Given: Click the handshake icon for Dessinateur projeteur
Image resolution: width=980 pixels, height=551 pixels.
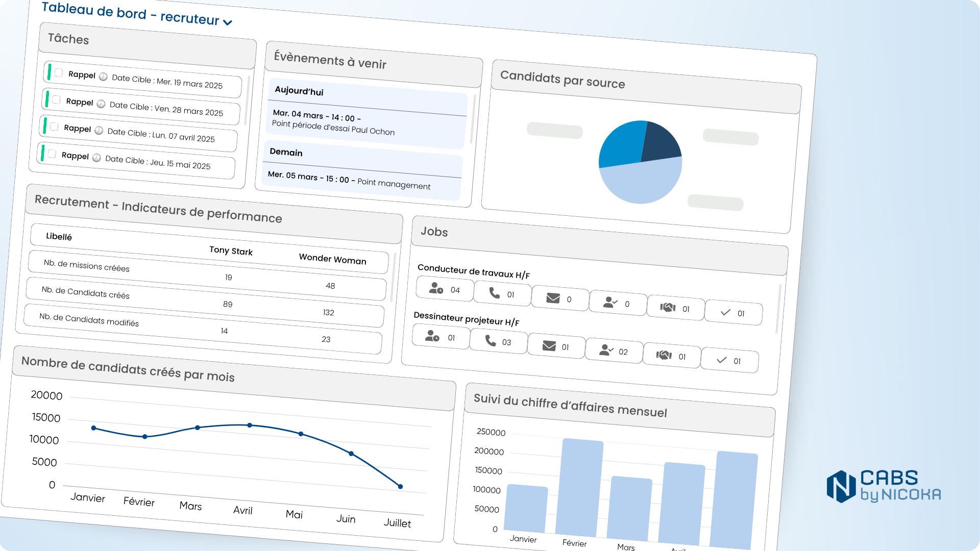Looking at the screenshot, I should (664, 355).
